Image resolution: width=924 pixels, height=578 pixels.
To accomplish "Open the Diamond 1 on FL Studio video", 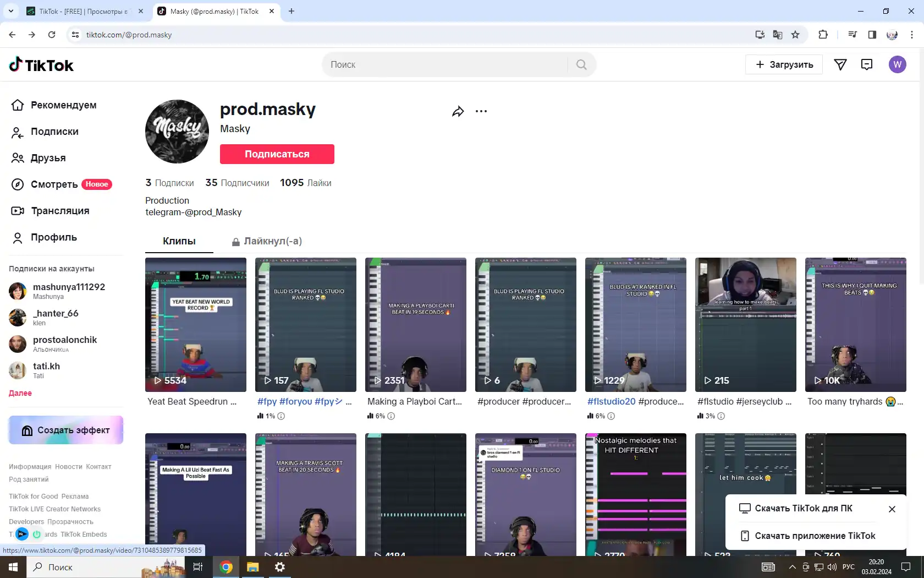I will 526,494.
